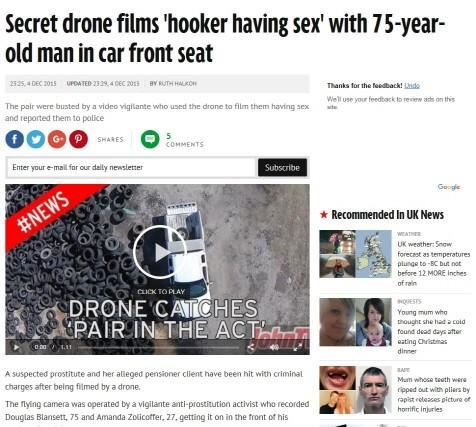This screenshot has width=476, height=427.
Task: Share article via Twitter icon
Action: tap(36, 139)
